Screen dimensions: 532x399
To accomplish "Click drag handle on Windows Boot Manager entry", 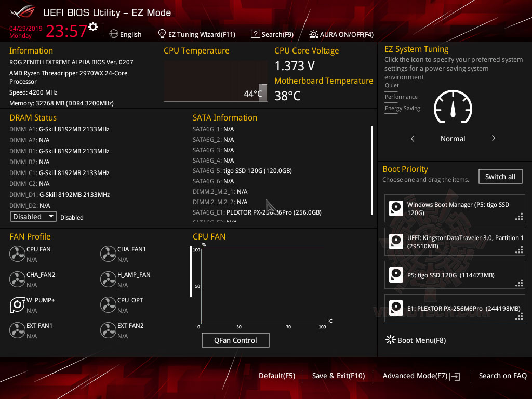I will [x=519, y=217].
